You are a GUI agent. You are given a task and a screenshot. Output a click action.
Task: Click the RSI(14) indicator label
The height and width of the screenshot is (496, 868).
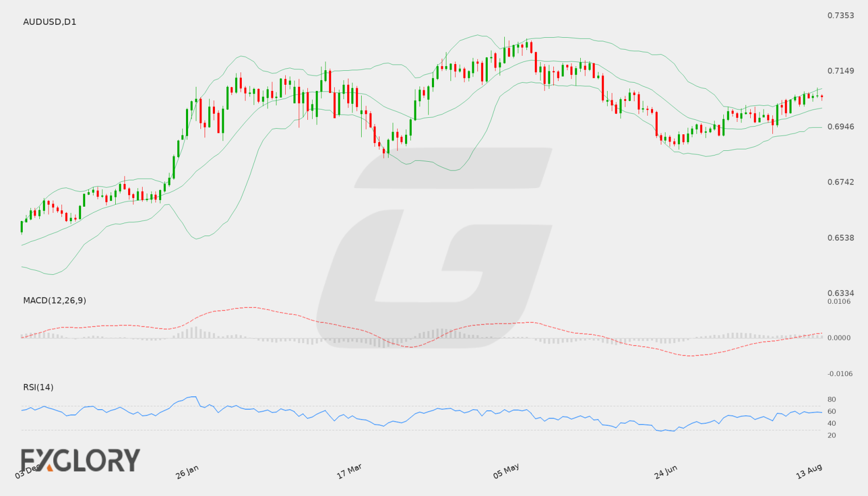pos(38,387)
